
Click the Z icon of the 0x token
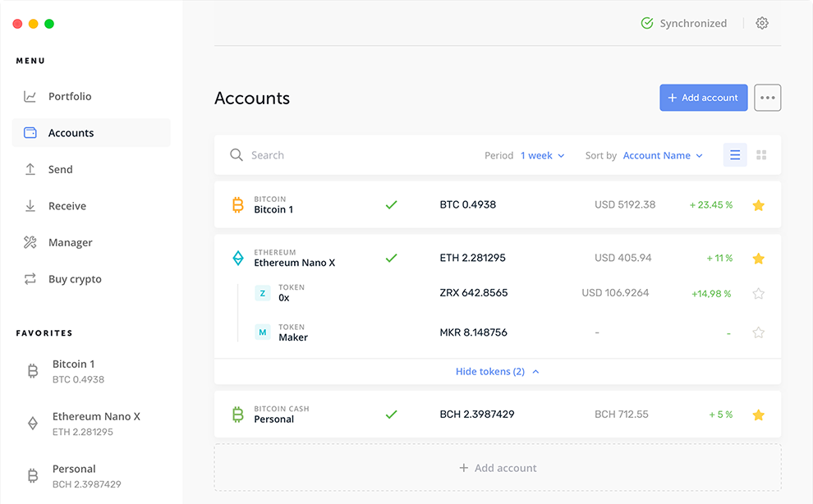click(262, 293)
